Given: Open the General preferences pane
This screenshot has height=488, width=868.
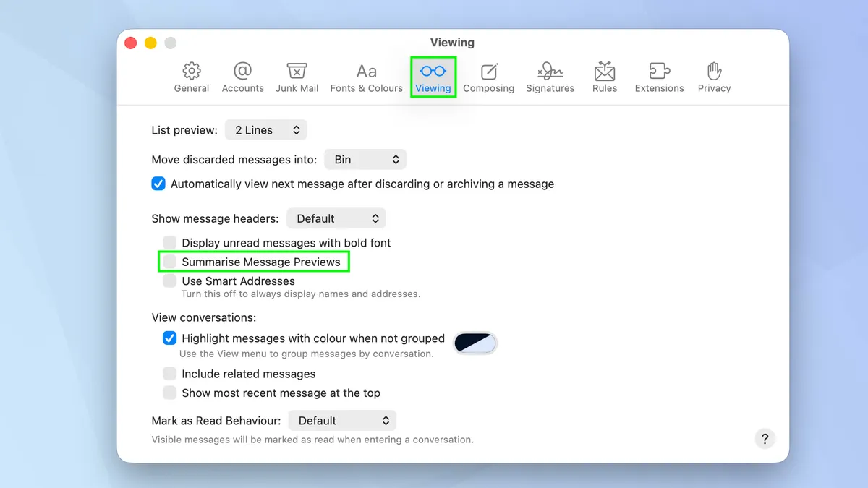Looking at the screenshot, I should point(191,76).
